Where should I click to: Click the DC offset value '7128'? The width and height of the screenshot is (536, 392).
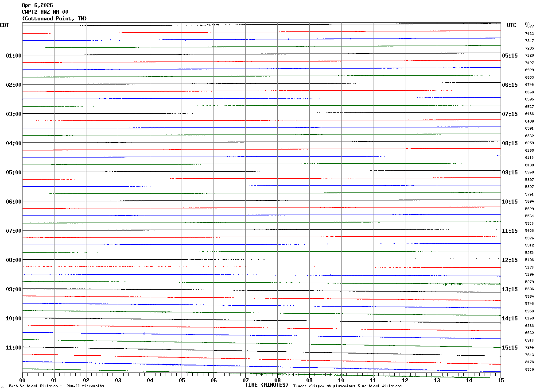point(529,56)
